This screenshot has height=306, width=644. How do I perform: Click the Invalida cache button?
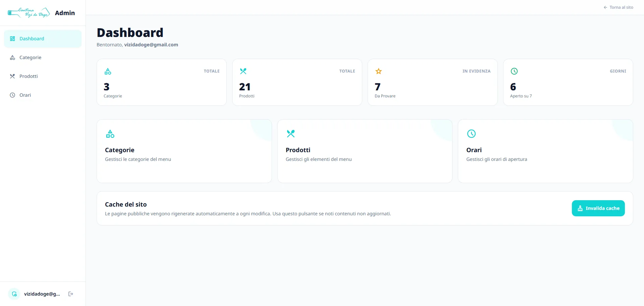click(x=598, y=208)
